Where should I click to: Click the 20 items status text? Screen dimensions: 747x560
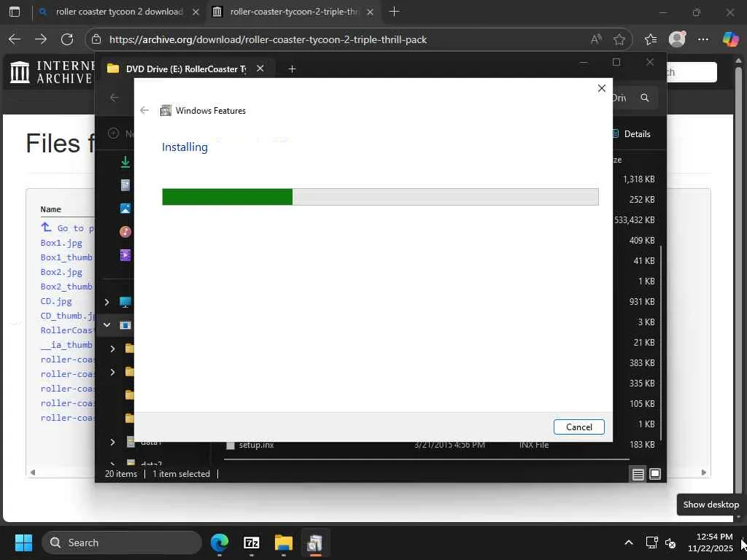[121, 474]
